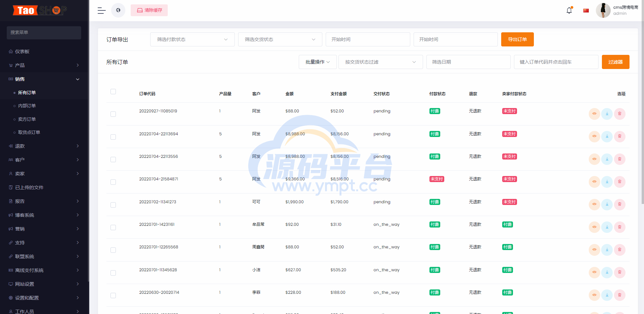The height and width of the screenshot is (314, 644).
Task: Download invoice for order 20220701-12265568
Action: tap(607, 249)
